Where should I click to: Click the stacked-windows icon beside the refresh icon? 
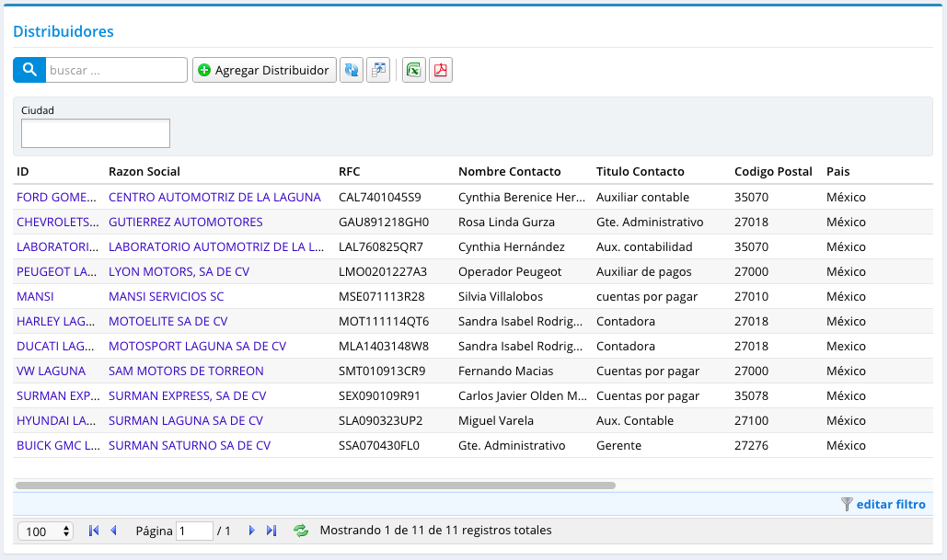(x=378, y=70)
